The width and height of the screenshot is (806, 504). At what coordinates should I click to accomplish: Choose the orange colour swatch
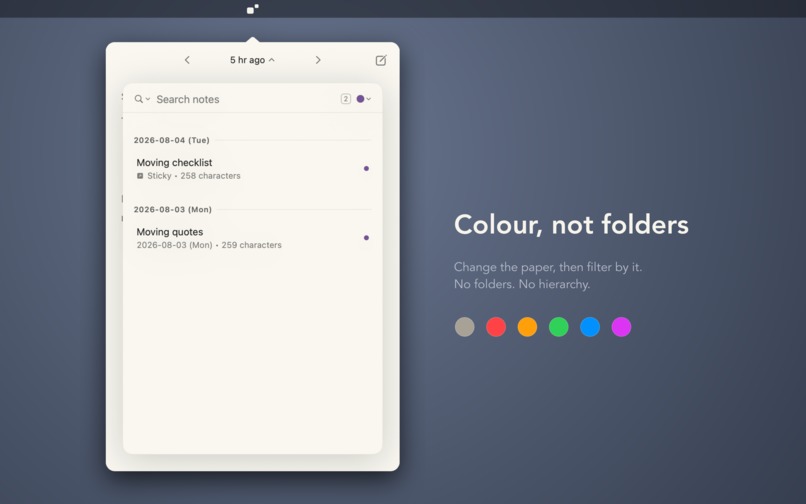[x=527, y=327]
